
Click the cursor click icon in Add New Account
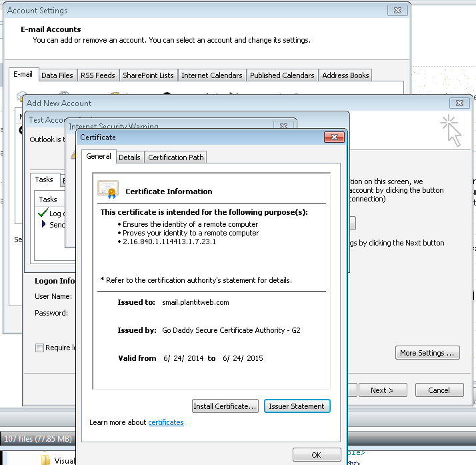(x=451, y=131)
